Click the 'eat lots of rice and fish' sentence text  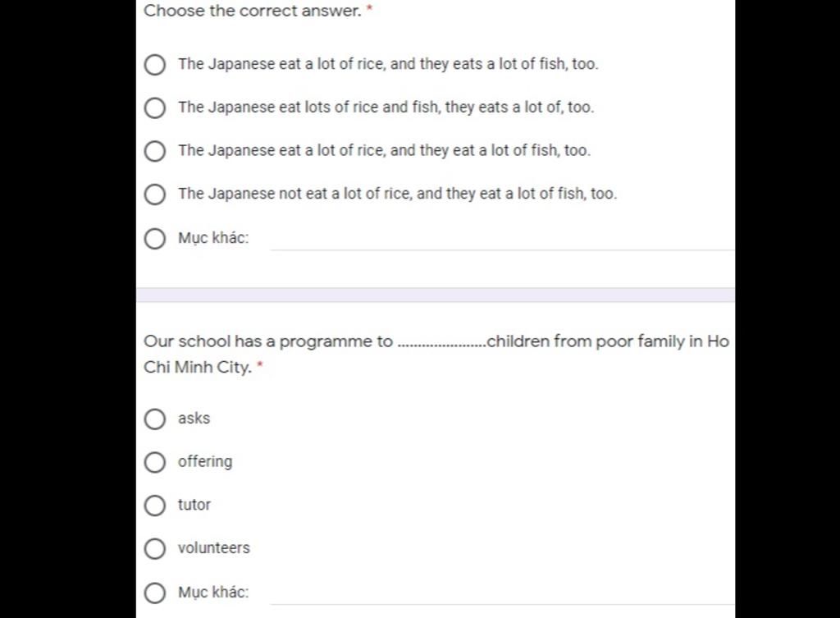pos(386,107)
